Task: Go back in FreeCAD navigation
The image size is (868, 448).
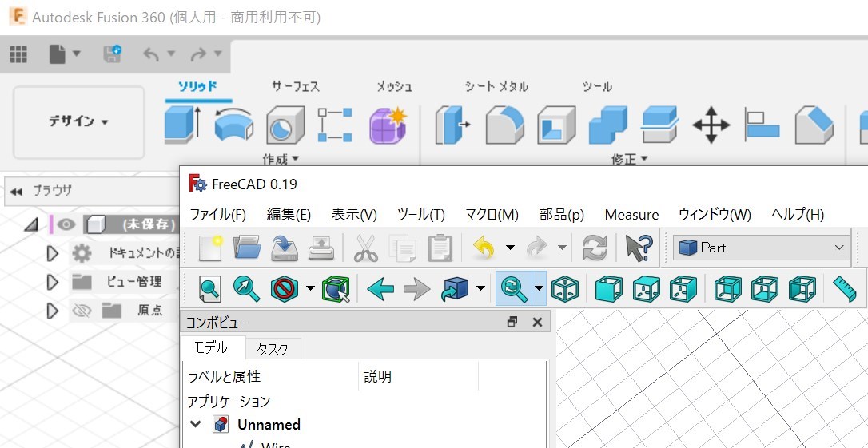Action: 380,289
